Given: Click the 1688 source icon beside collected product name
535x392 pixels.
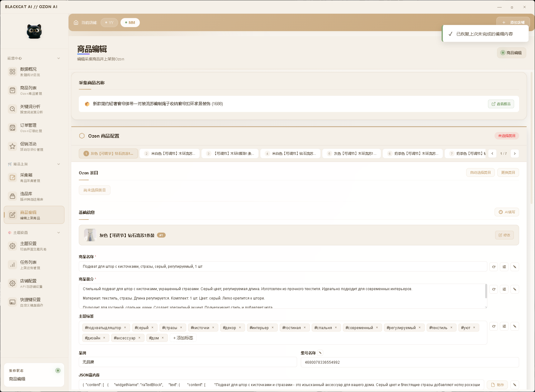Looking at the screenshot, I should coord(87,104).
